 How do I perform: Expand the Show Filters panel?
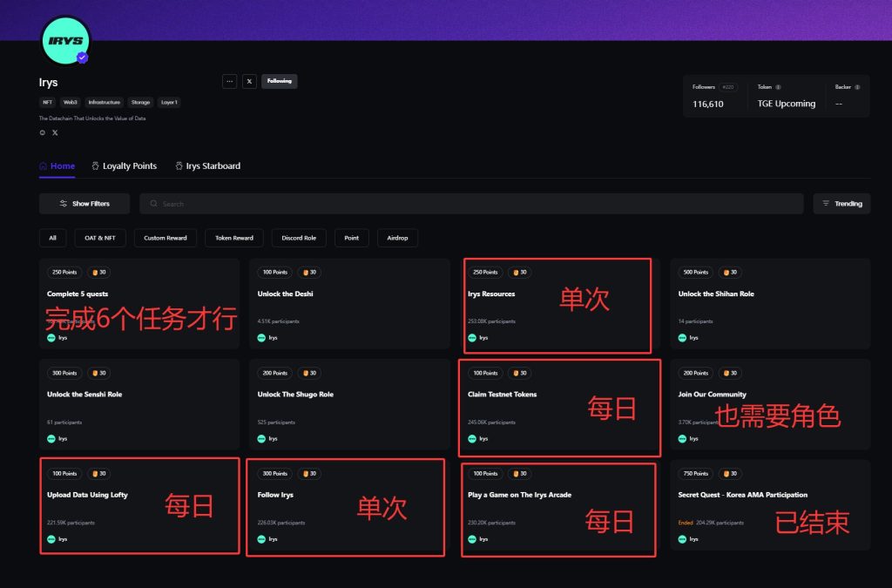[x=84, y=204]
